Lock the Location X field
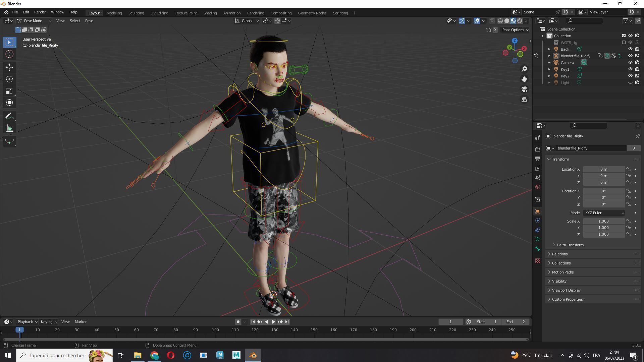Screen dimensions: 644x362 pyautogui.click(x=629, y=169)
